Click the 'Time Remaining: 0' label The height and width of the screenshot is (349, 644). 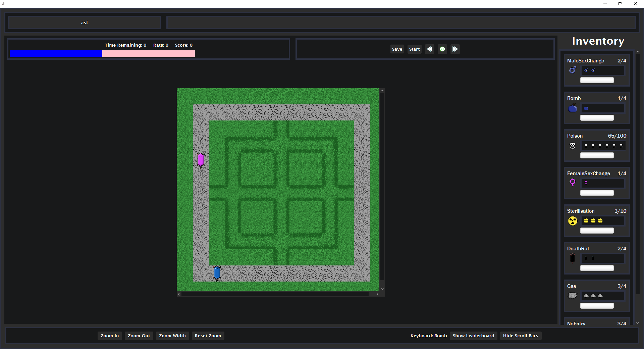pyautogui.click(x=125, y=45)
